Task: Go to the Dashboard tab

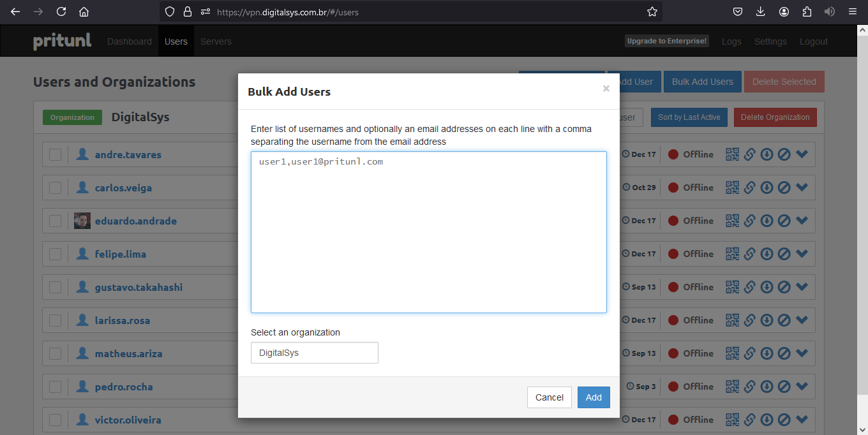Action: coord(130,41)
